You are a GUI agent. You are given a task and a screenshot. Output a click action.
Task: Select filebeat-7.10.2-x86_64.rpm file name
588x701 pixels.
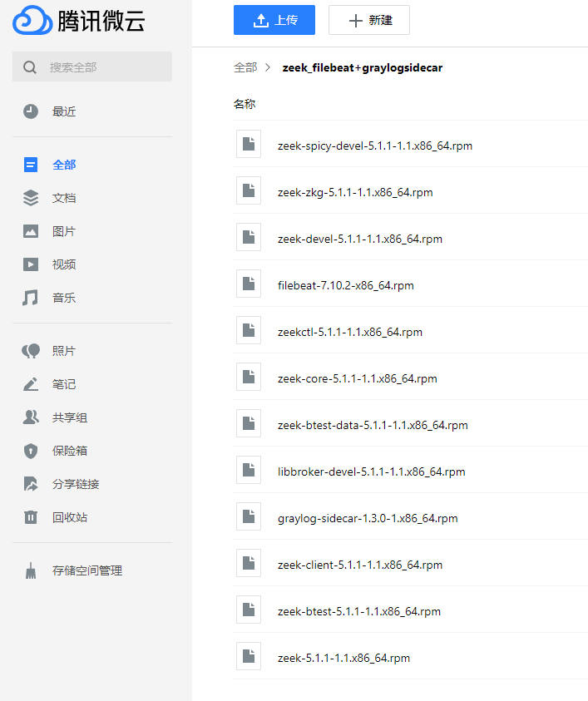click(x=346, y=285)
